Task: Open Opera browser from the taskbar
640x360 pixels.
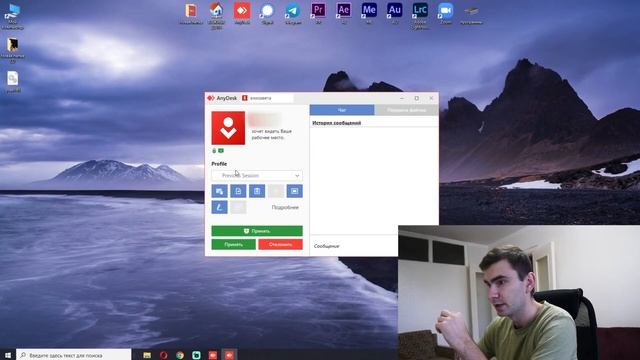Action: pyautogui.click(x=164, y=355)
